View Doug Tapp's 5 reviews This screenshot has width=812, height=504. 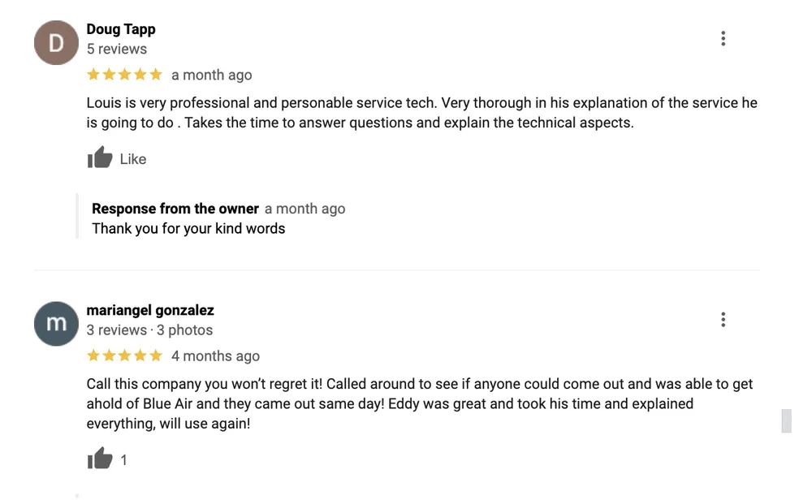[117, 49]
